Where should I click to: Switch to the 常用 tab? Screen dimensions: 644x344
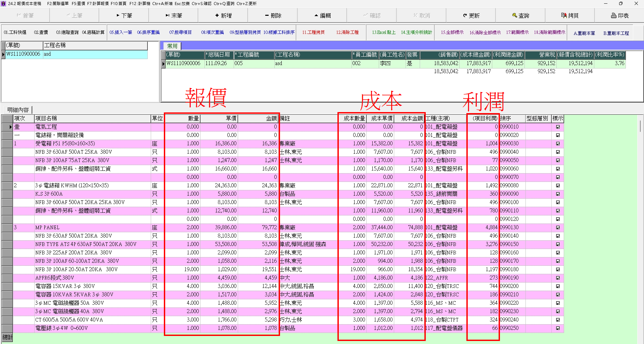[172, 46]
